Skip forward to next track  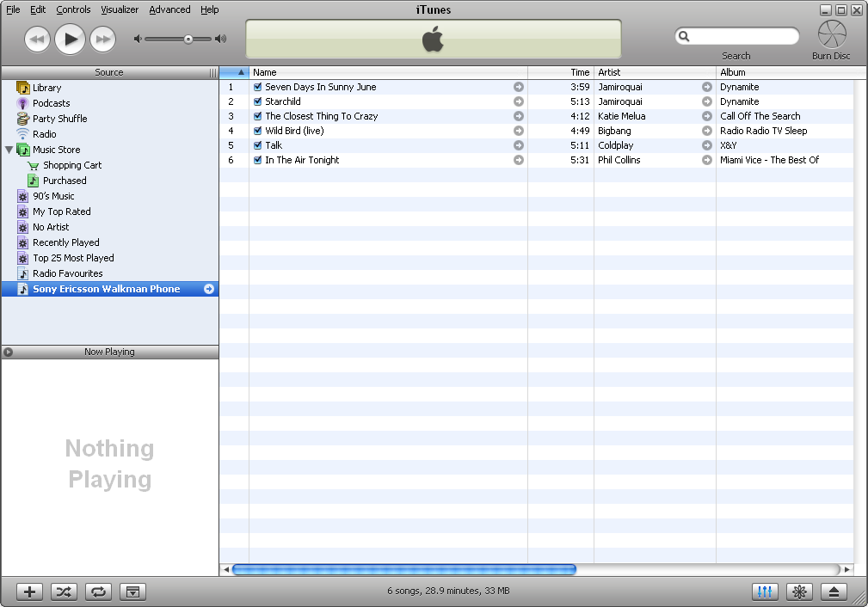tap(103, 40)
